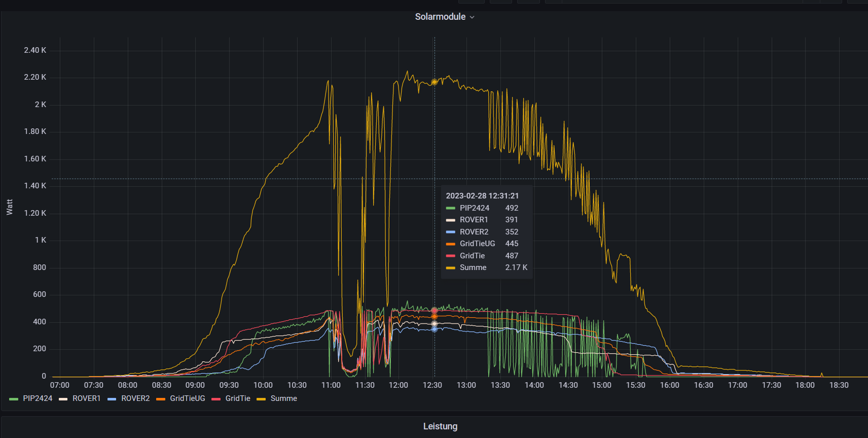Click the 12:00 time axis label

click(x=399, y=385)
